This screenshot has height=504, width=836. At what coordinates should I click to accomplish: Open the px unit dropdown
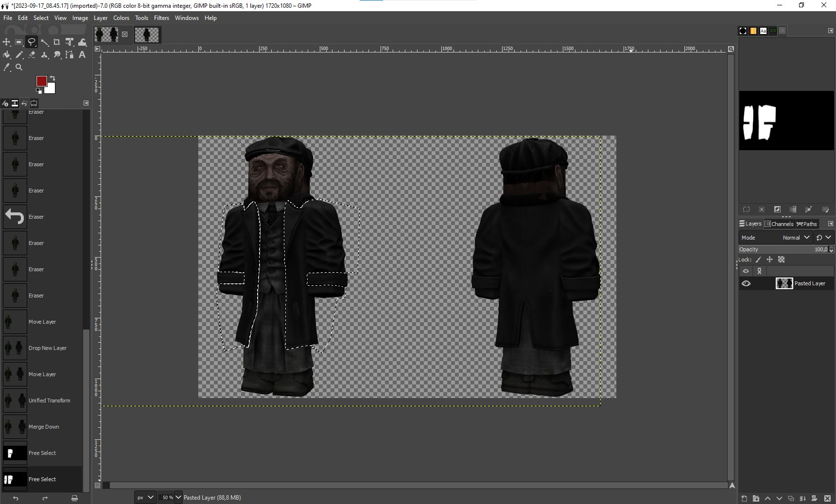pos(145,497)
